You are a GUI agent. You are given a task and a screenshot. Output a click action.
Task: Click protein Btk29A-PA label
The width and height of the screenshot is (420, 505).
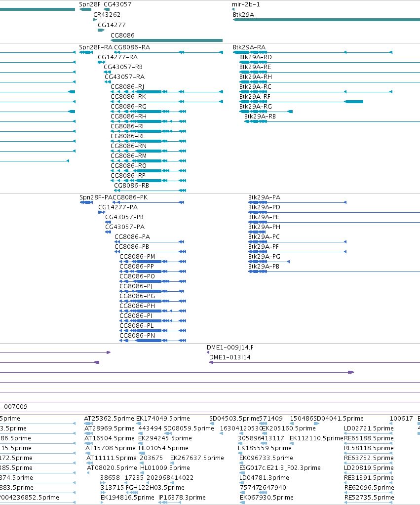264,197
